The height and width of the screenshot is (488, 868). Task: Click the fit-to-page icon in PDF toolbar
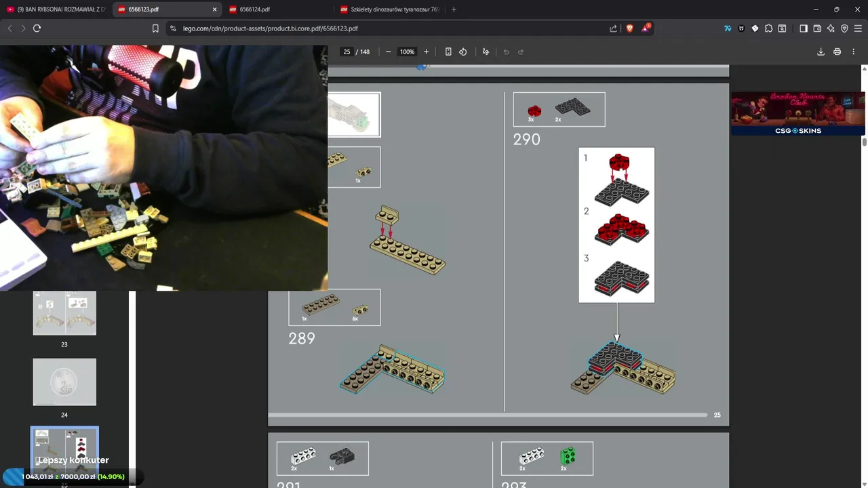point(448,52)
